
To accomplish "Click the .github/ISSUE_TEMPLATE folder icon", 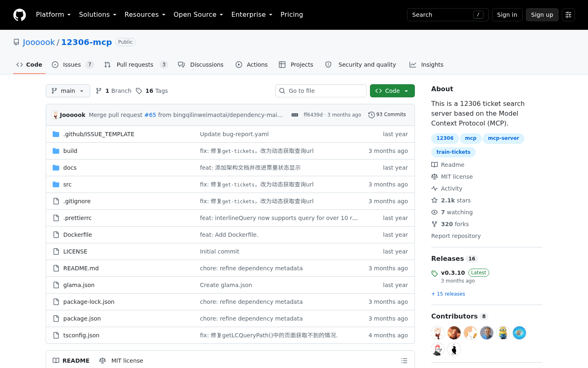I will (56, 134).
